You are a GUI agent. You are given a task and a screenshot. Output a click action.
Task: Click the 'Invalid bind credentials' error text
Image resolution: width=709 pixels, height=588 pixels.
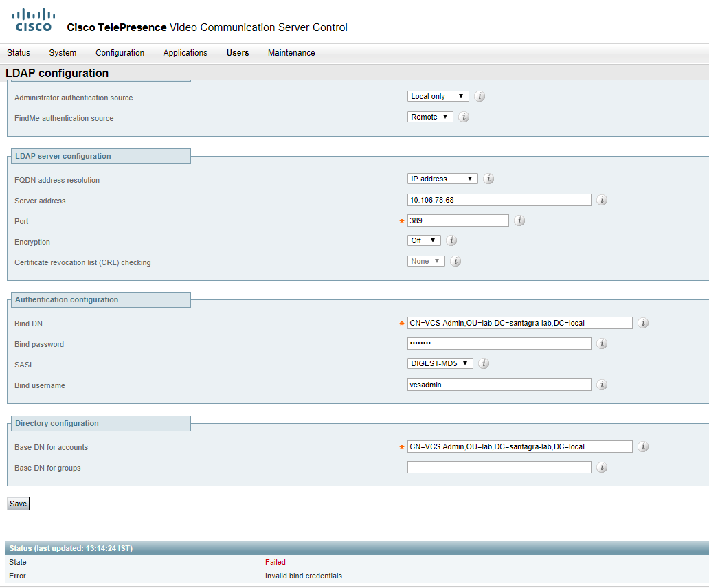point(304,576)
